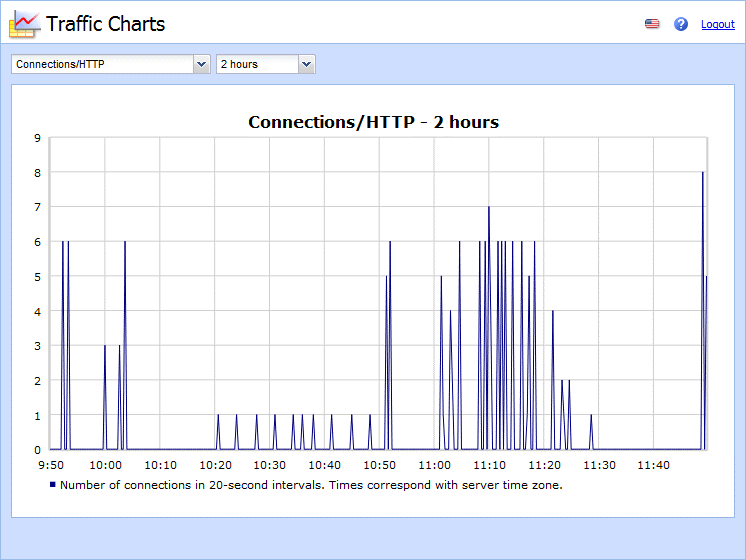Select the 10:00 label on the time axis

tap(105, 466)
